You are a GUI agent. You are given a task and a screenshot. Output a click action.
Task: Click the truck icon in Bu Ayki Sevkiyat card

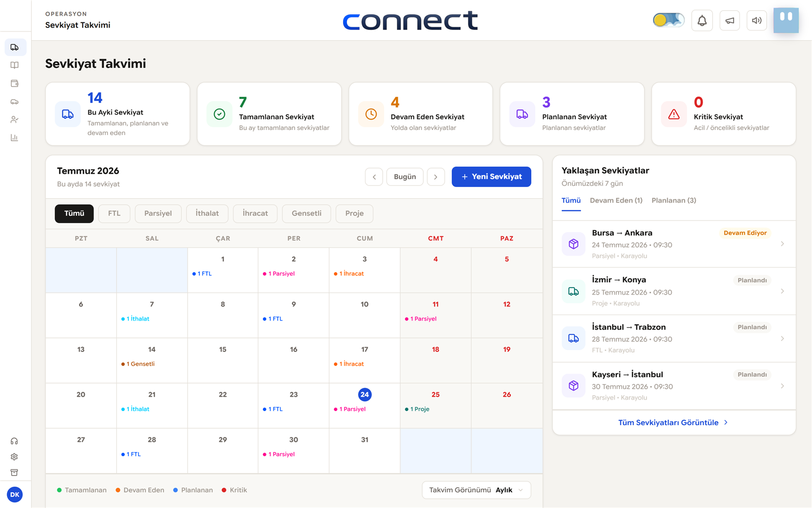67,114
